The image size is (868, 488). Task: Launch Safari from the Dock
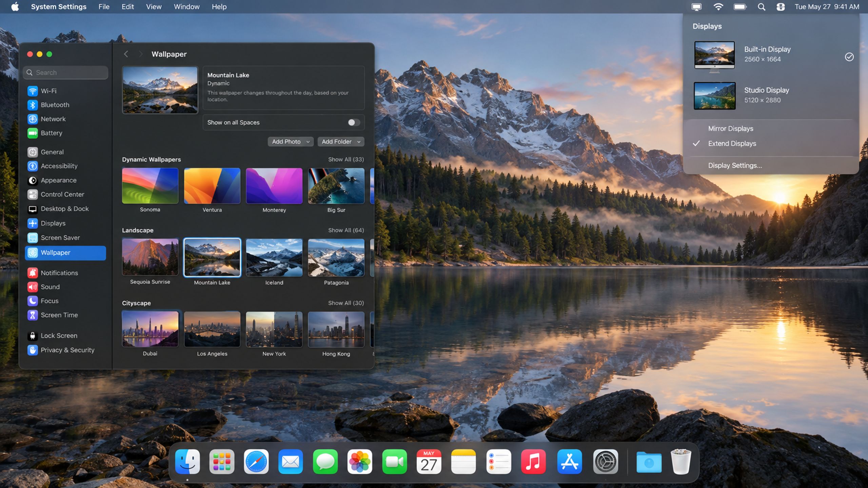coord(256,462)
